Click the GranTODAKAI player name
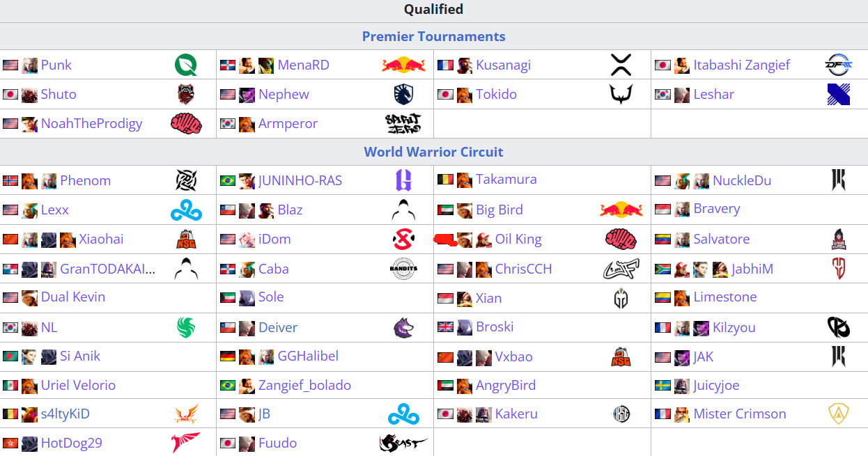This screenshot has height=456, width=868. pyautogui.click(x=108, y=269)
